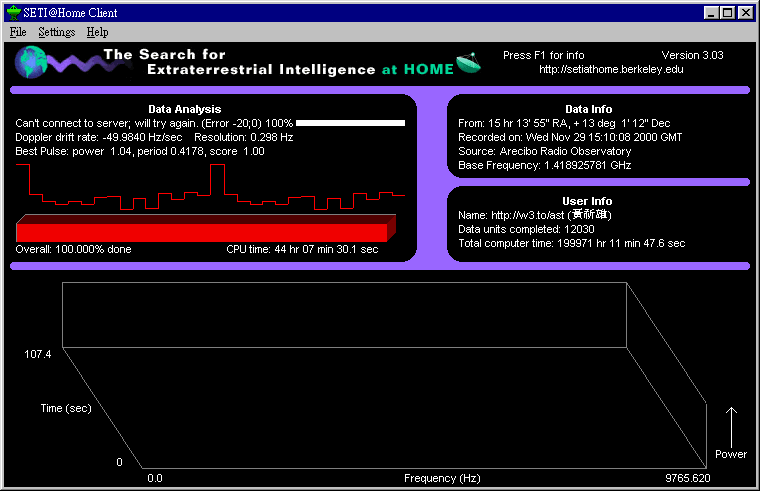Click the red pulse graph line
This screenshot has height=491, width=760.
point(210,187)
